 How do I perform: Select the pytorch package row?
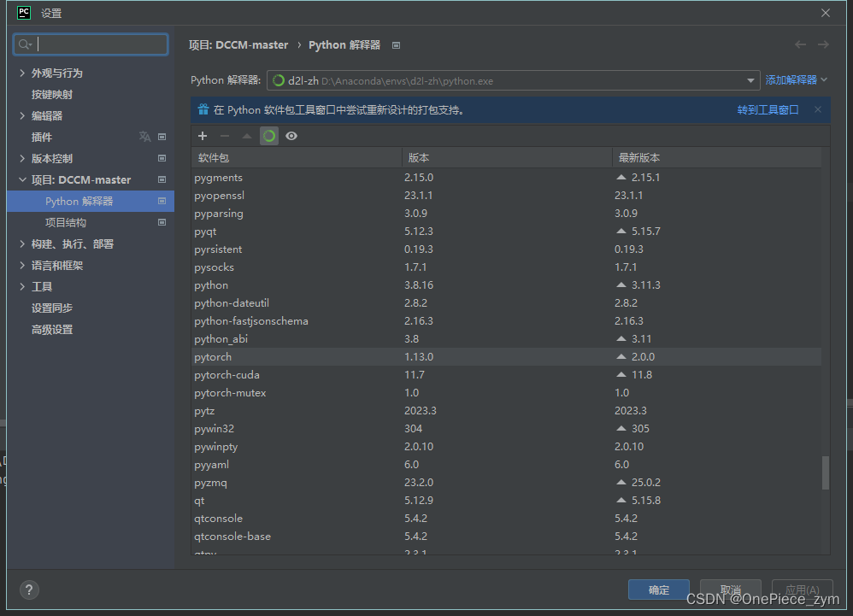[507, 356]
